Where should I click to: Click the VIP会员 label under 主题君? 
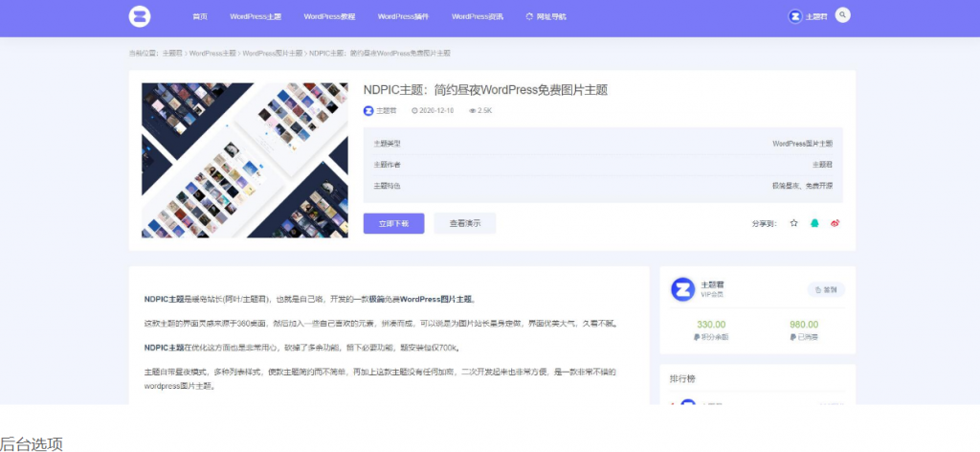712,294
